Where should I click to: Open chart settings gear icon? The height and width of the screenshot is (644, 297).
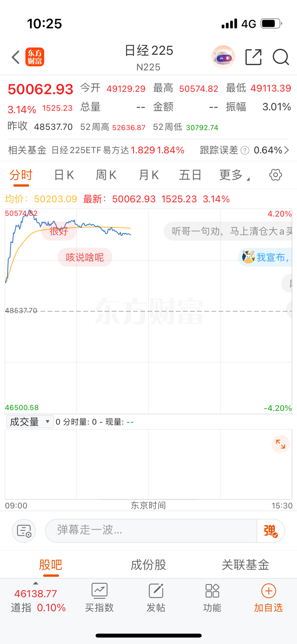[275, 175]
